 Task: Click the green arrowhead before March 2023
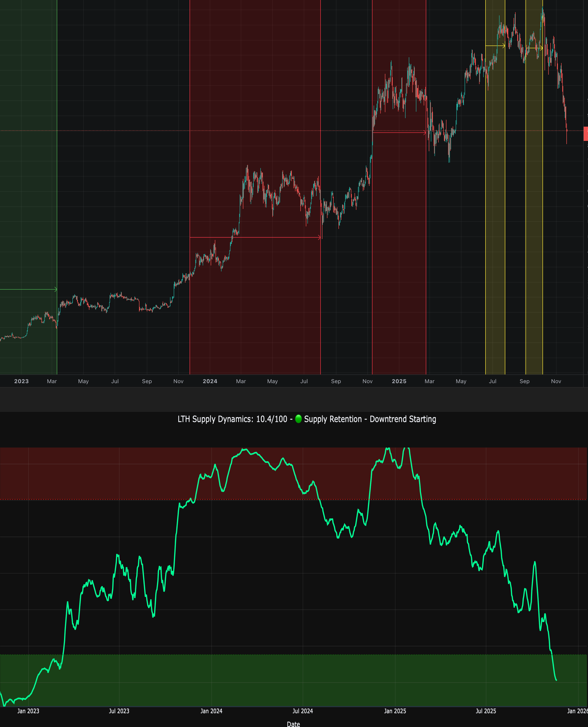tap(56, 289)
